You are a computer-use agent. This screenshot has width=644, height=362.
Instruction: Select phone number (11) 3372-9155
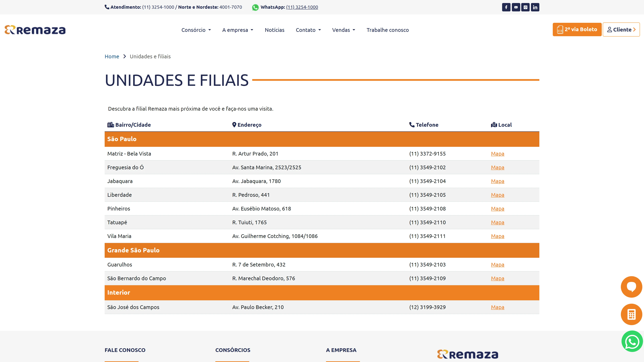pos(427,154)
